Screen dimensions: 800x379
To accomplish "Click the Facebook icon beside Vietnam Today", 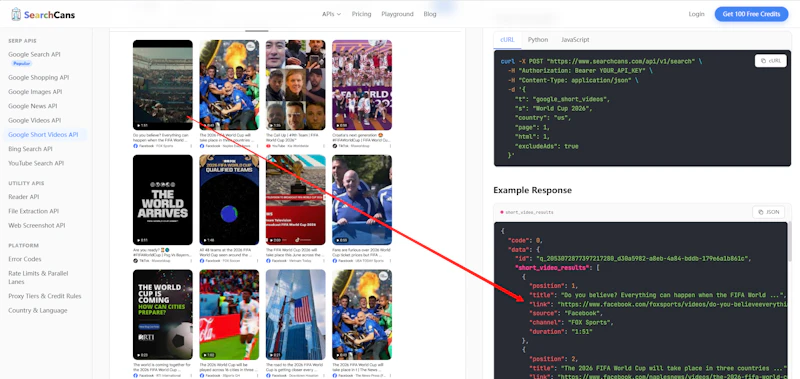I will coord(268,260).
